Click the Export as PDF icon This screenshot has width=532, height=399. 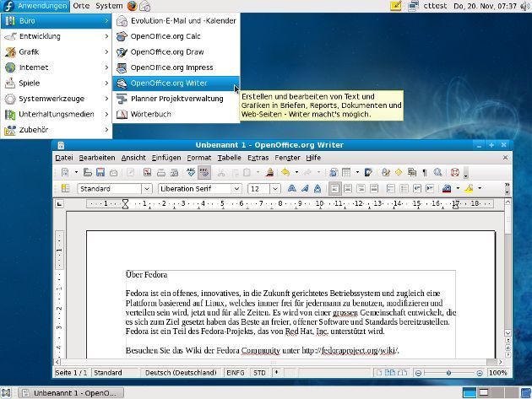coord(147,173)
